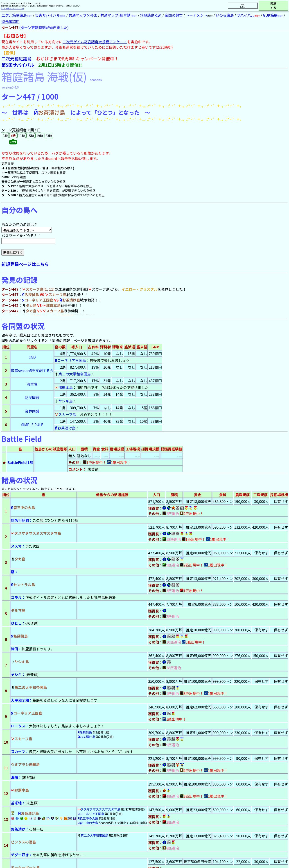Click the 同意する cookie consent button
This screenshot has height=868, width=289.
(x=273, y=5)
